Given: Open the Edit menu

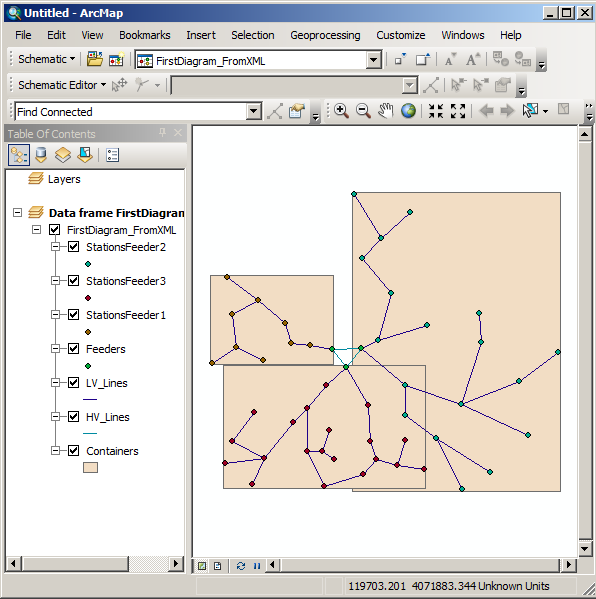Looking at the screenshot, I should pos(56,35).
